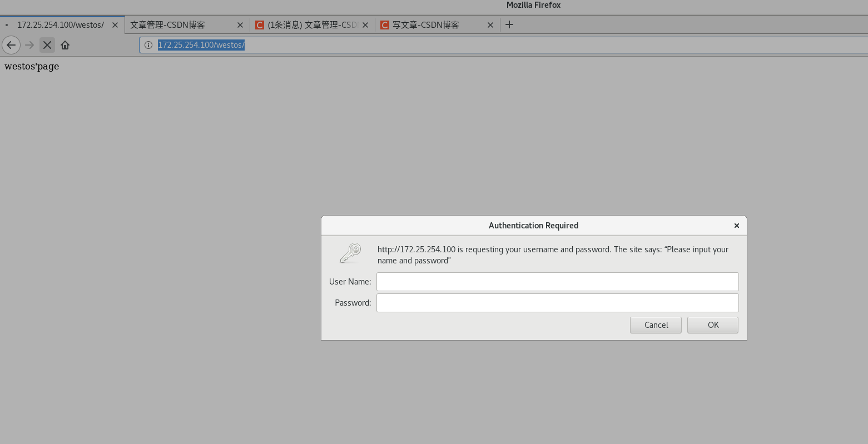Click the CSDN favicon on the (1条消息) tab
This screenshot has width=868, height=444.
260,25
